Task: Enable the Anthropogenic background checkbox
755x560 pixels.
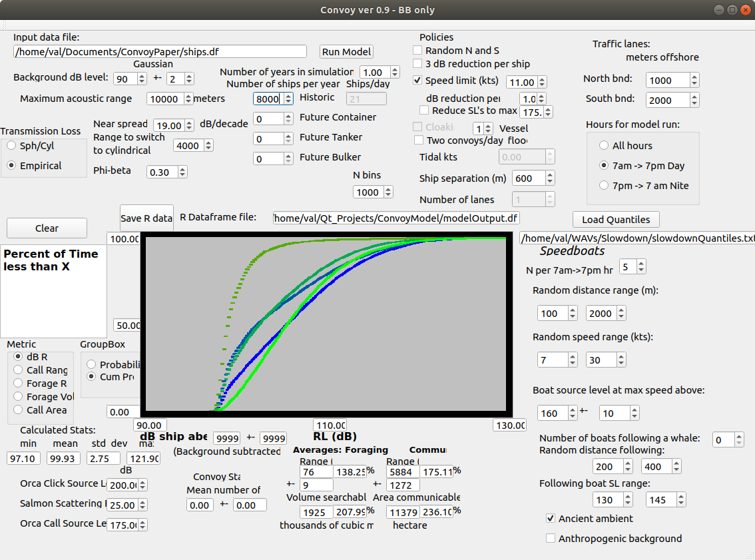Action: tap(551, 538)
